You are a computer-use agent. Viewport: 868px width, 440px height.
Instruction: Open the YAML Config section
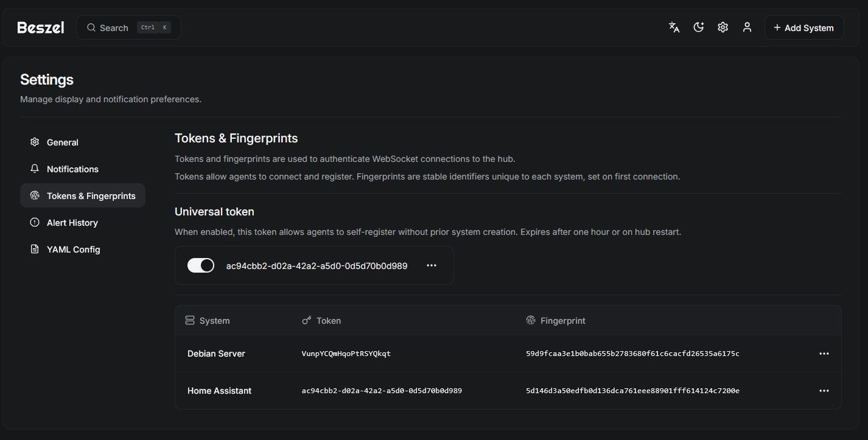coord(73,250)
